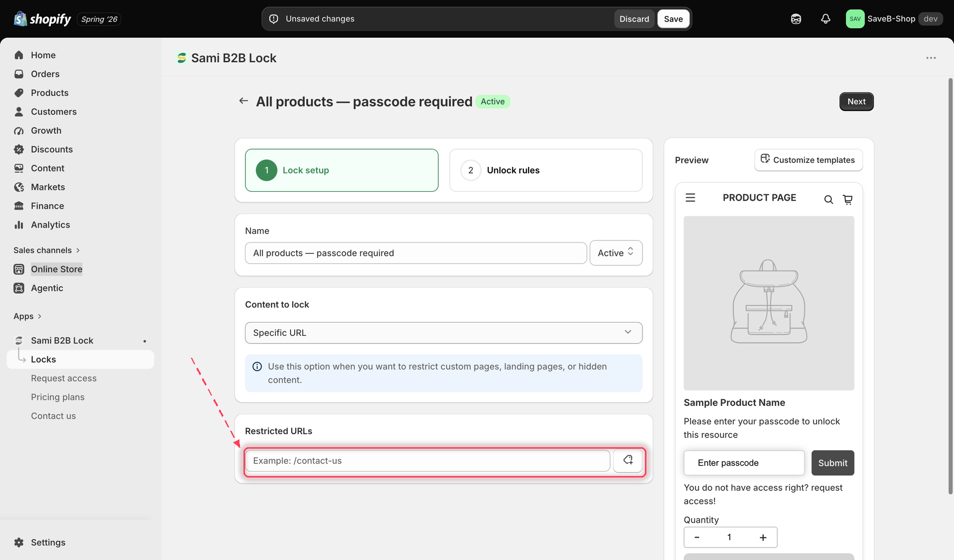The image size is (954, 560).
Task: Click the Markets globe icon
Action: click(x=19, y=187)
